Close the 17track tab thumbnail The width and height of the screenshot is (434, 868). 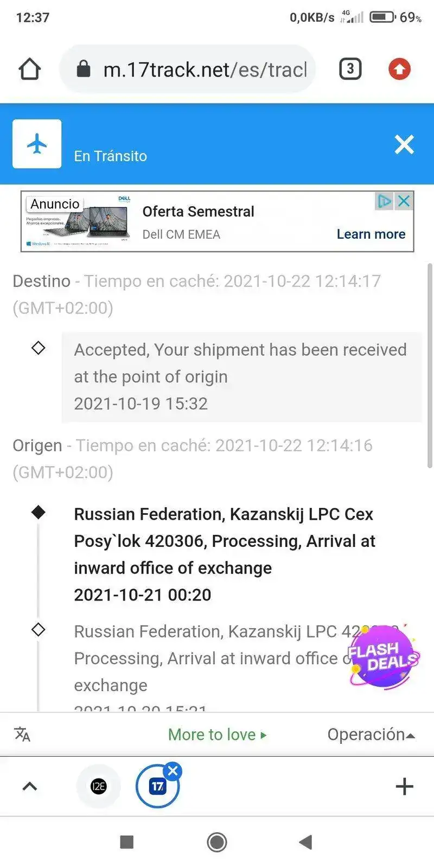coord(173,771)
